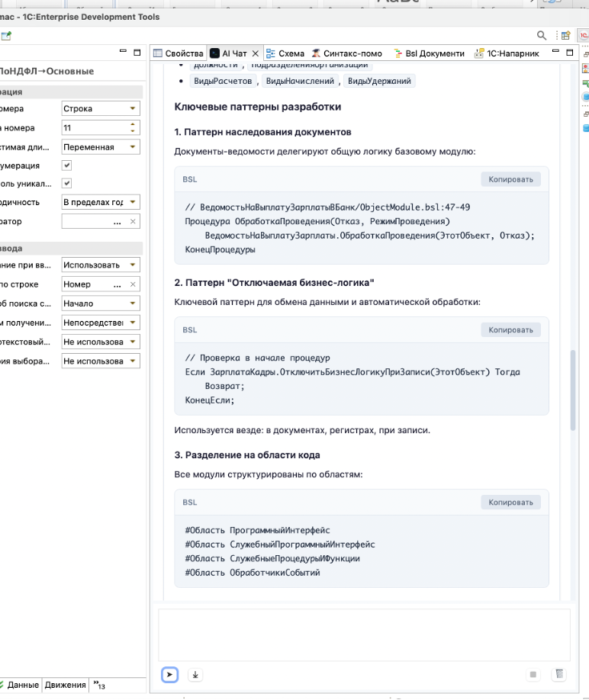Image resolution: width=589 pixels, height=700 pixels.
Task: Maximize the AI chat view panel
Action: coord(581,53)
